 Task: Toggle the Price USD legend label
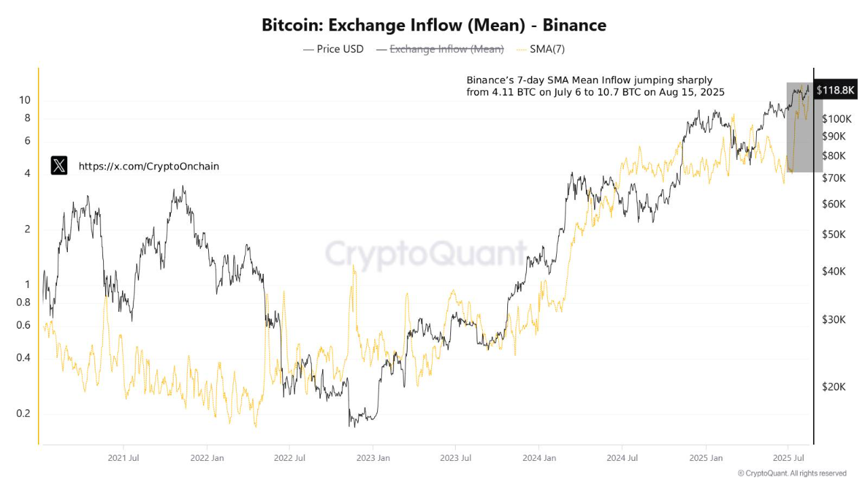340,49
